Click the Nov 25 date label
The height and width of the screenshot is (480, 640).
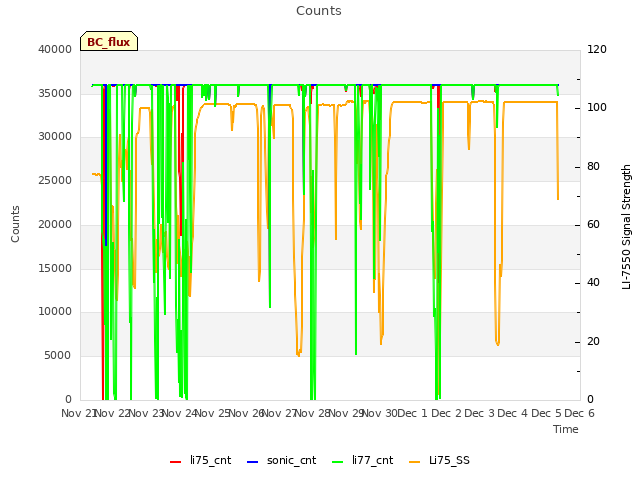pos(213,413)
